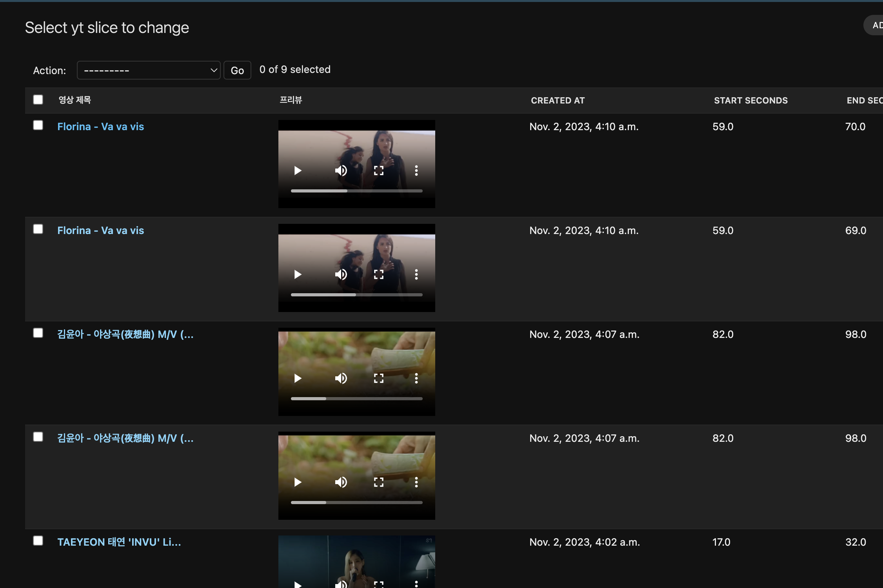
Task: Toggle the select-all checkbox in header
Action: pyautogui.click(x=38, y=100)
